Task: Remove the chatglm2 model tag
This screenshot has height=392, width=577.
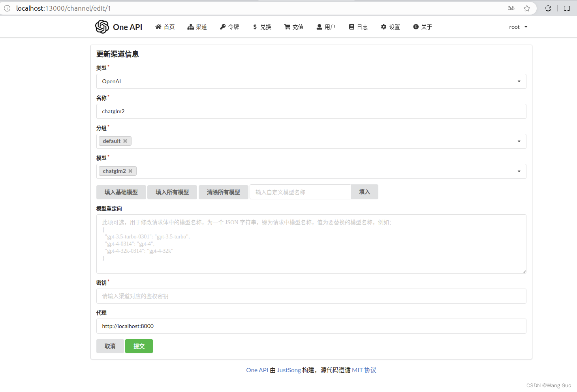Action: [130, 171]
